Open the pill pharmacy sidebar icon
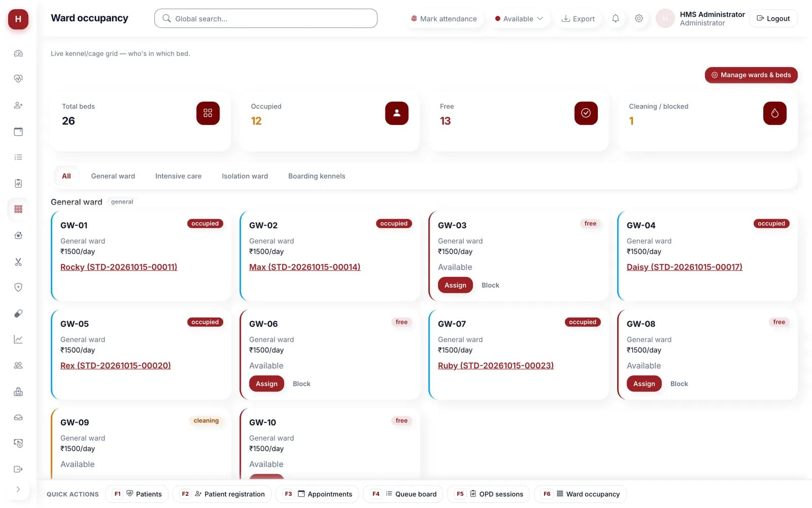 click(x=18, y=313)
